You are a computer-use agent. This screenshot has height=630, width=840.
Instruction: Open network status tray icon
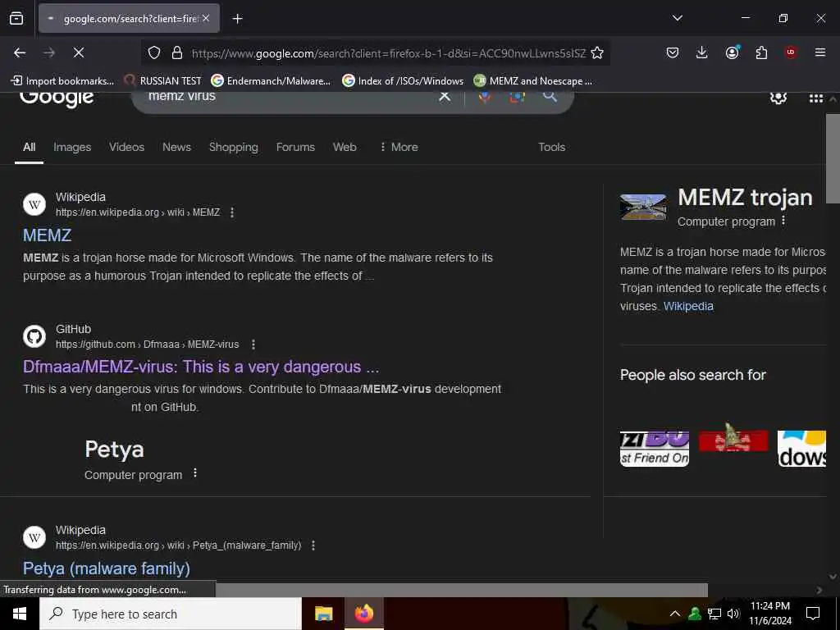[714, 614]
